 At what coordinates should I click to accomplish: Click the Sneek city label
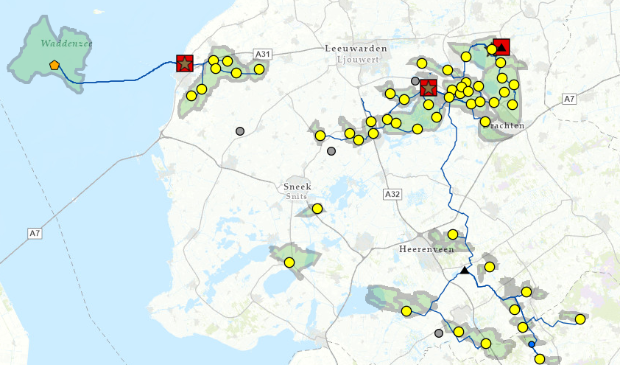point(297,186)
